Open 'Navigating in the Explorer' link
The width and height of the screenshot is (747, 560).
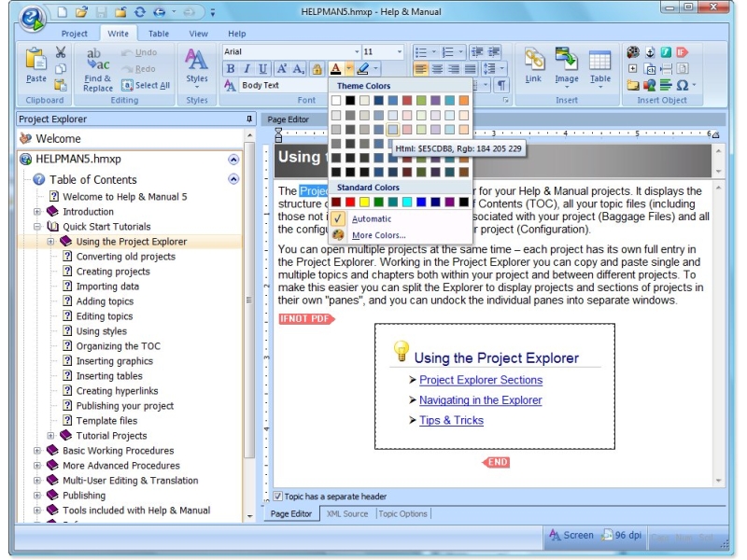pos(480,400)
